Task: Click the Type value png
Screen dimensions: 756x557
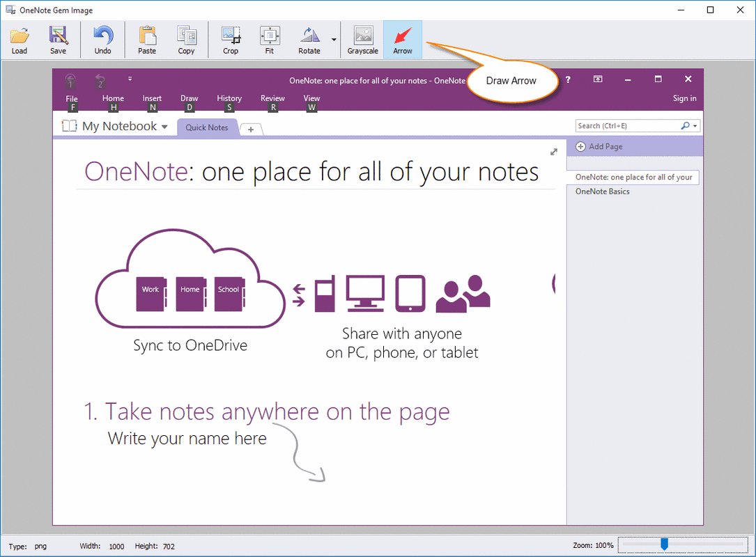Action: [x=40, y=547]
